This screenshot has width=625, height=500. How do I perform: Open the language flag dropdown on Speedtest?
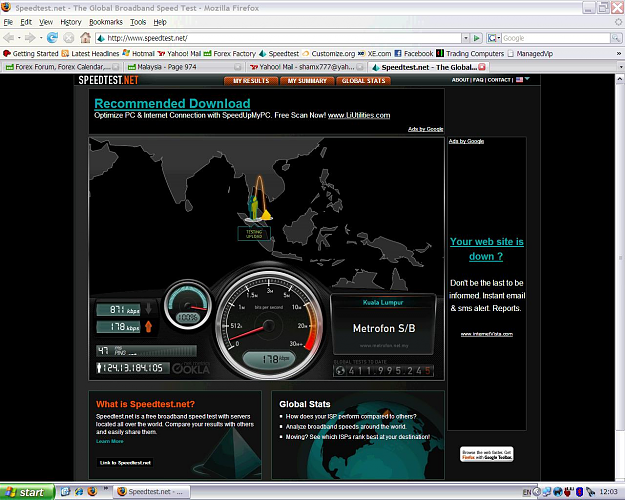523,80
